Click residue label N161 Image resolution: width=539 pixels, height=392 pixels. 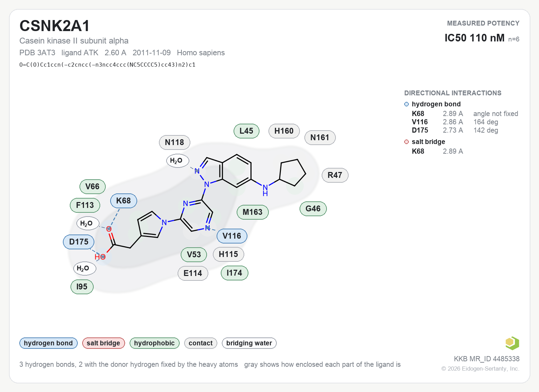pyautogui.click(x=320, y=137)
